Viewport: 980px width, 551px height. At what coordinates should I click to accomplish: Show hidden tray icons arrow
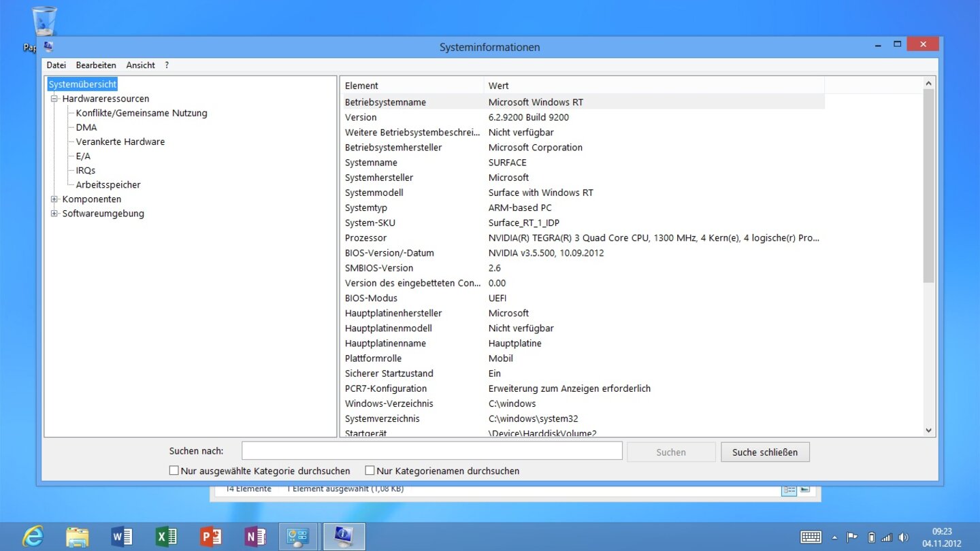click(x=834, y=537)
